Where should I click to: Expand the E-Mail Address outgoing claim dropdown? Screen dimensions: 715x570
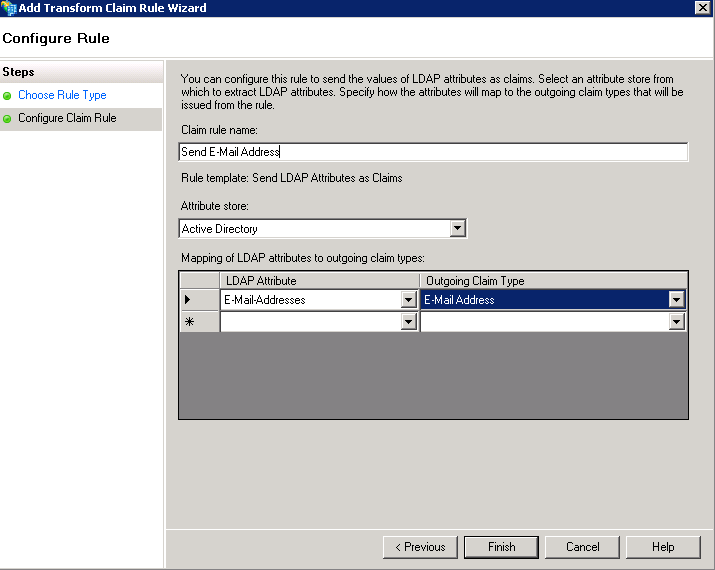point(677,299)
